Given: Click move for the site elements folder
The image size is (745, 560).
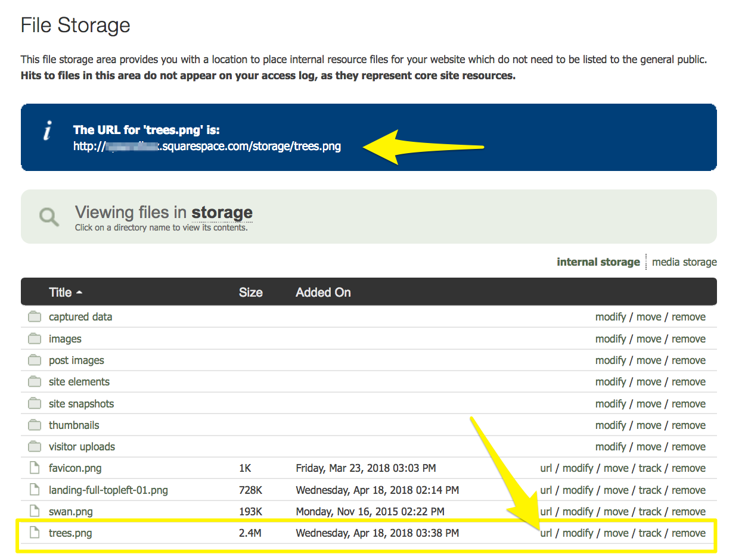Looking at the screenshot, I should click(648, 382).
